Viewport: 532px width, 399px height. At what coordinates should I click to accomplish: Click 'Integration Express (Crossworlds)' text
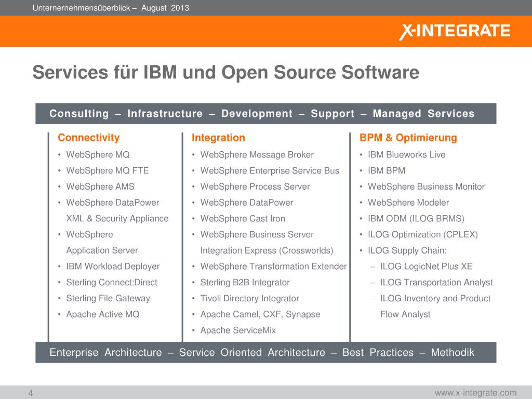[x=267, y=250]
